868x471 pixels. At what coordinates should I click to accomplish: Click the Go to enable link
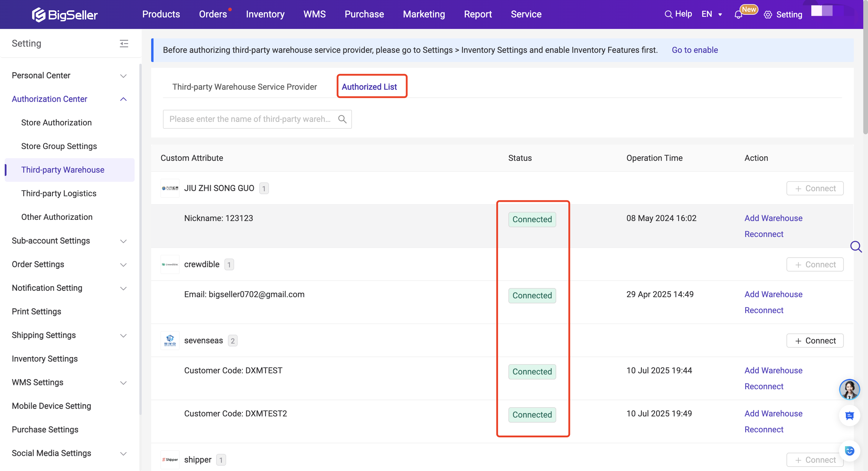[695, 50]
